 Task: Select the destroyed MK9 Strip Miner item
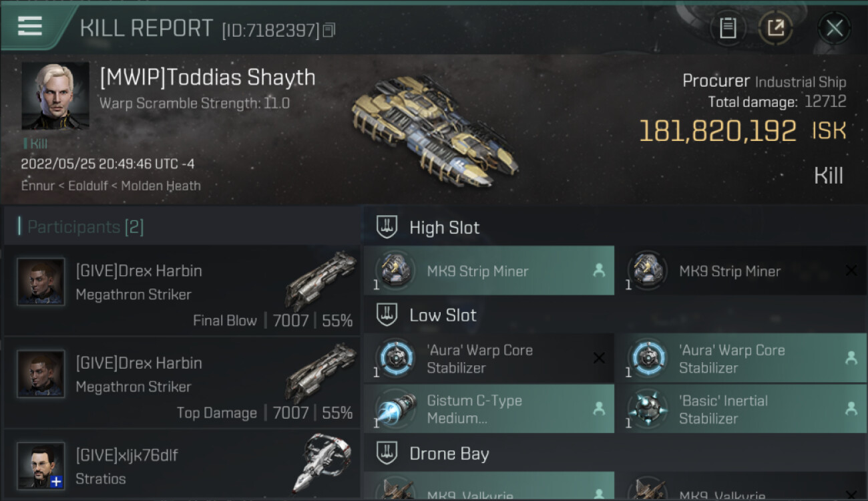tap(741, 271)
